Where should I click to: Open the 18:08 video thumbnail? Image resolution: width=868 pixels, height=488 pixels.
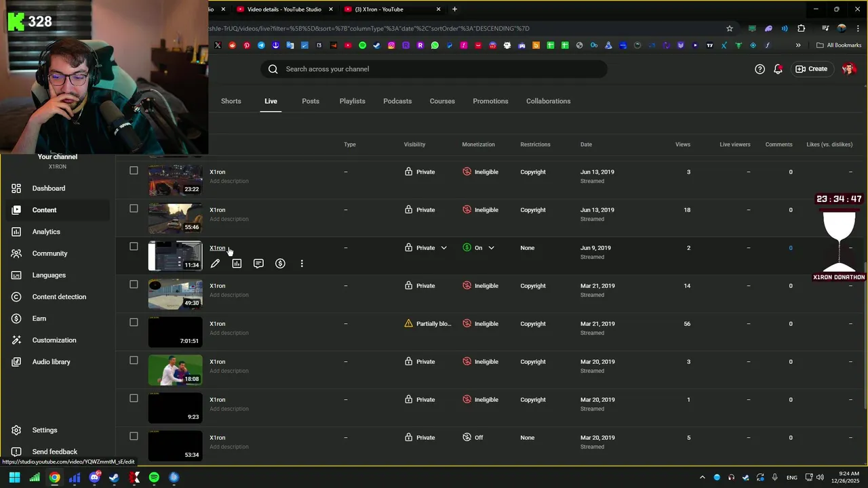coord(175,370)
